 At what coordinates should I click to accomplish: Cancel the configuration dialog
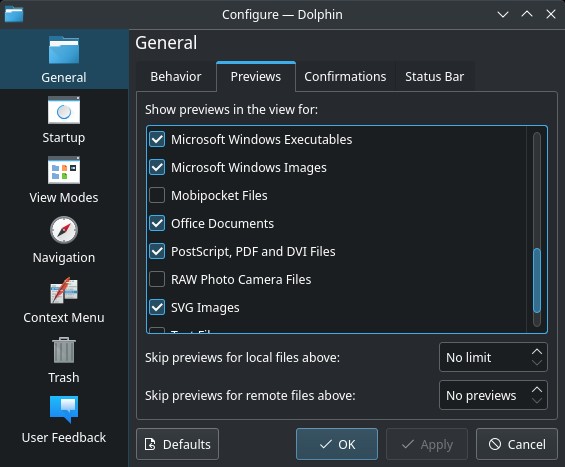tap(517, 444)
